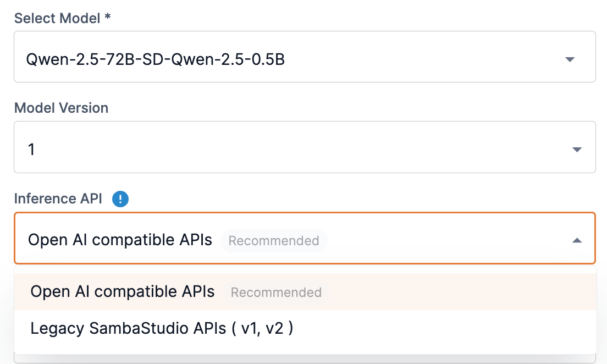Select Open AI compatible APIs option

pos(122,291)
